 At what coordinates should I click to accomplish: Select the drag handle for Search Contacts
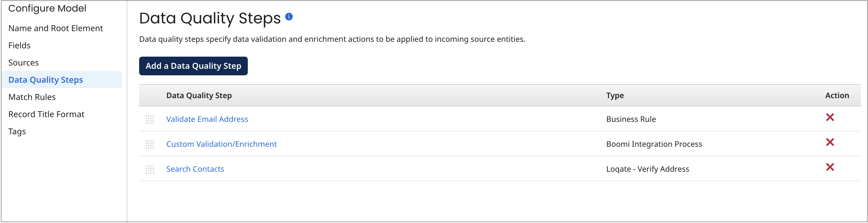150,169
